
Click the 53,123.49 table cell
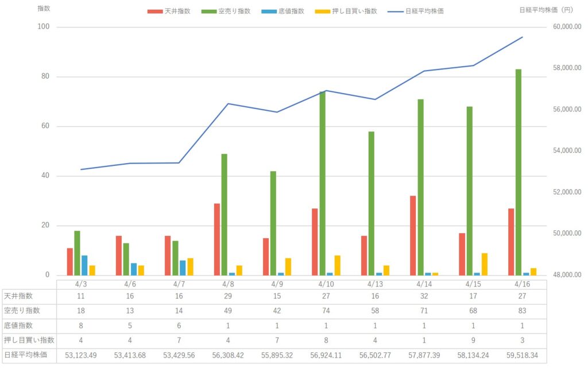point(81,355)
